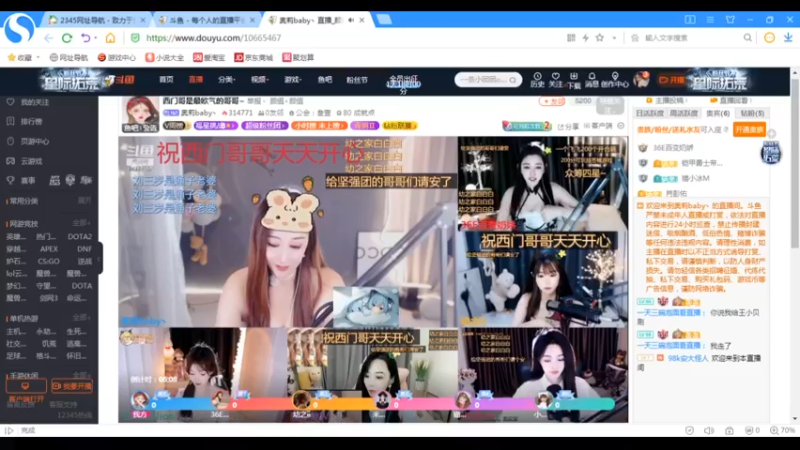Select 首页 in Douyu navigation
Screen dimensions: 800x450
click(166, 80)
